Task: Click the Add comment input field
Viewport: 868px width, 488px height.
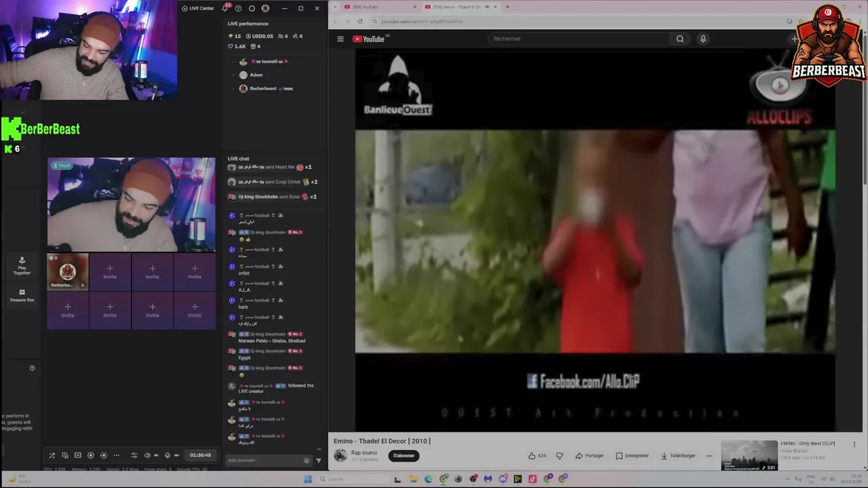Action: pyautogui.click(x=264, y=460)
